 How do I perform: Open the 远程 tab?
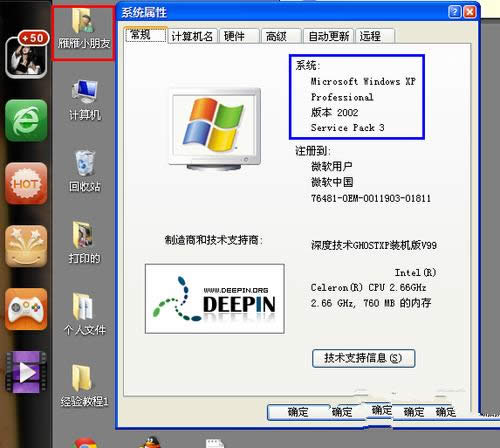point(375,36)
